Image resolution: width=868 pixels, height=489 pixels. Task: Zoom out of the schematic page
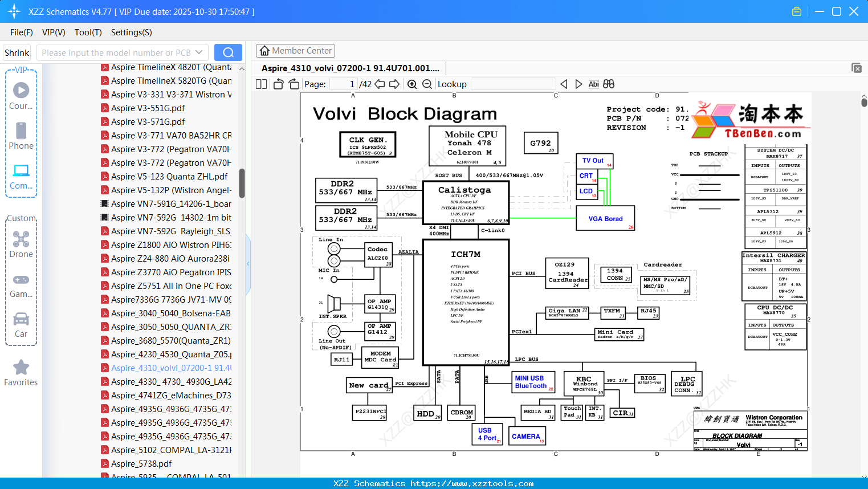427,84
